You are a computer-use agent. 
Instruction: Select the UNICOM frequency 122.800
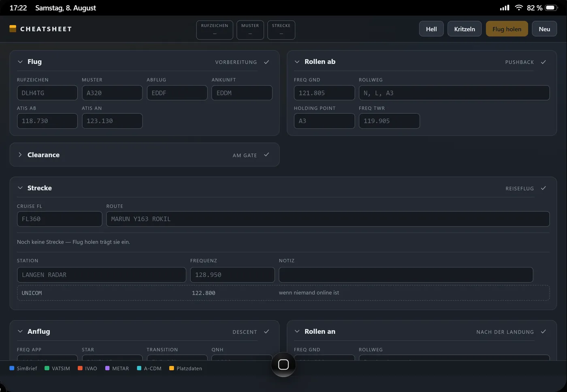point(204,293)
